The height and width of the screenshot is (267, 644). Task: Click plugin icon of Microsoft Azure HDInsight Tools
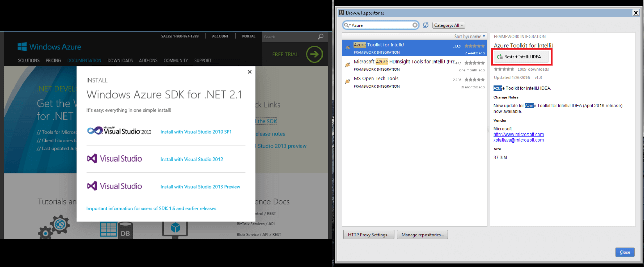pos(347,65)
